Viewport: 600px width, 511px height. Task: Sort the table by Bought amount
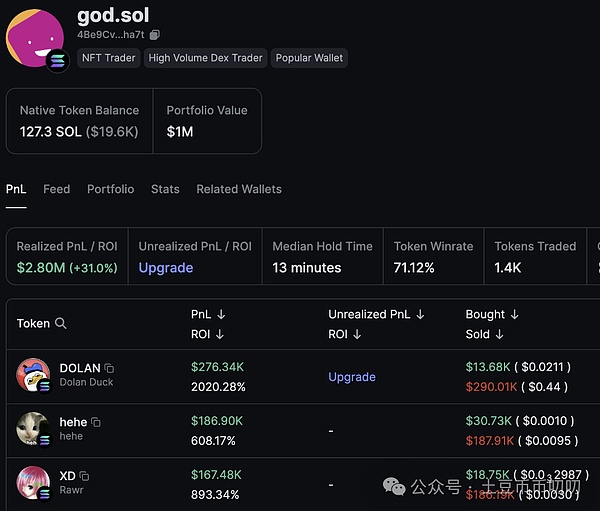tap(514, 314)
